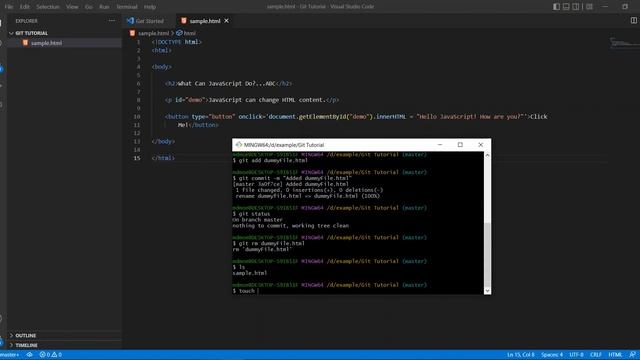Change indentation via Spaces: 4
640x360 pixels.
pyautogui.click(x=552, y=355)
